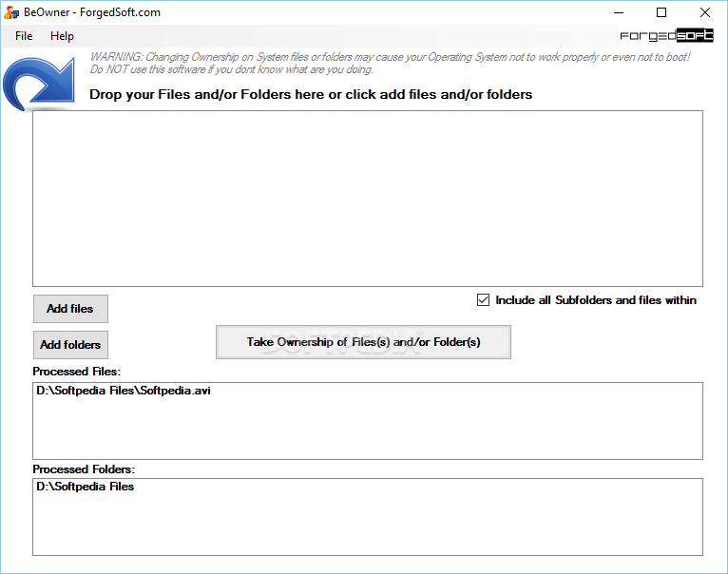Image resolution: width=728 pixels, height=574 pixels.
Task: Click the Add files button
Action: click(70, 309)
